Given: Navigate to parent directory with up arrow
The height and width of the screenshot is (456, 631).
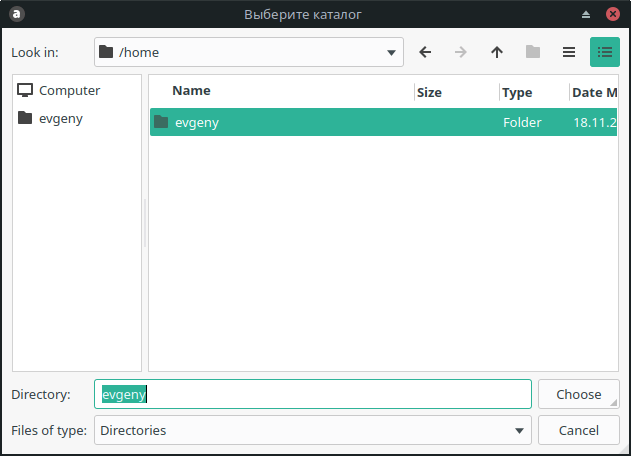Looking at the screenshot, I should 497,52.
